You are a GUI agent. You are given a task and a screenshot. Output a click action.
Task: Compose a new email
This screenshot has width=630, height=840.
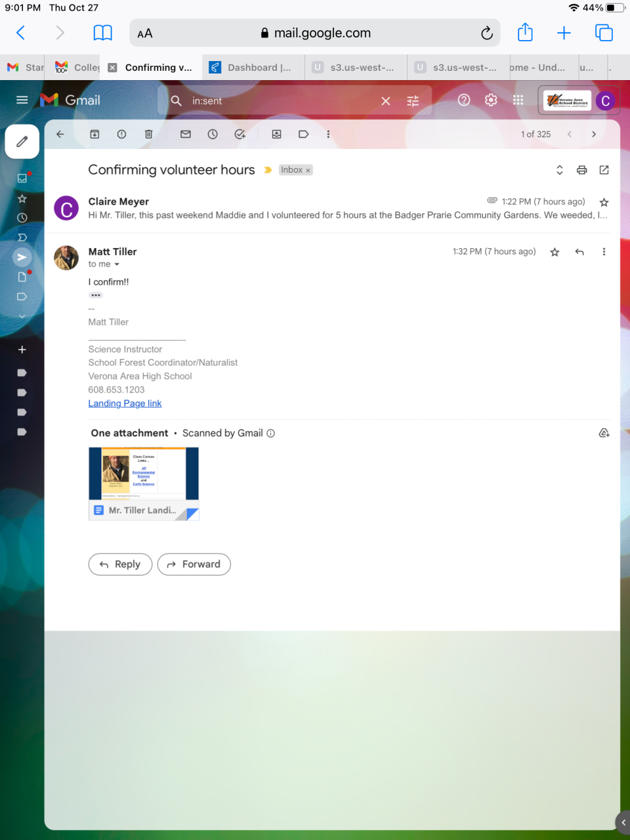coord(22,141)
